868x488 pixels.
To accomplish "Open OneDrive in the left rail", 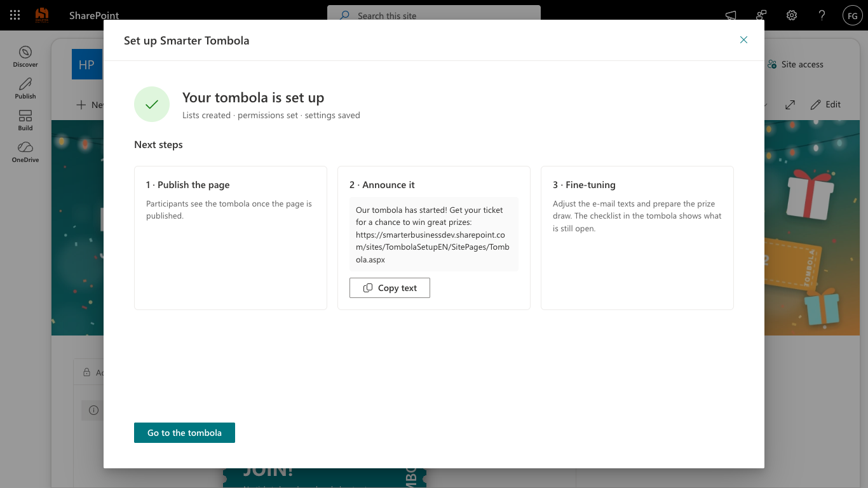I will [x=25, y=152].
